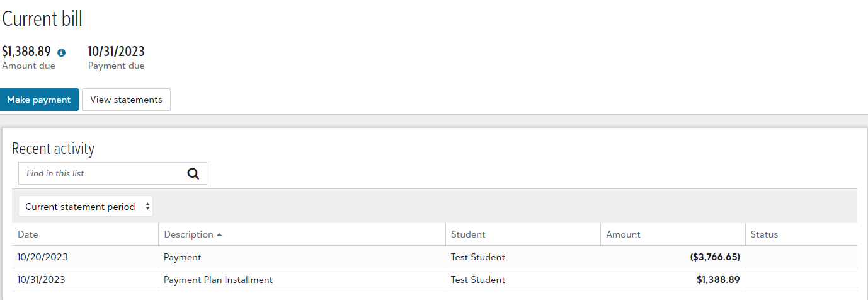Click the 10/31/2023 date in the table

click(43, 280)
